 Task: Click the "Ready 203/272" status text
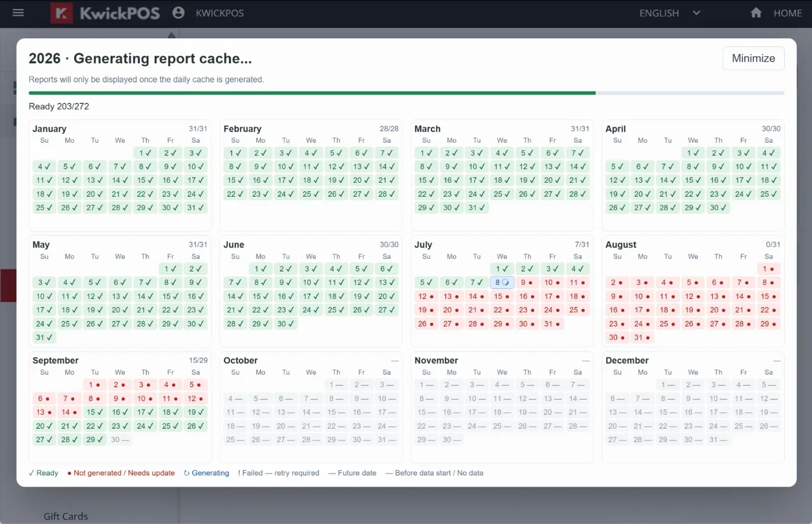(x=59, y=107)
